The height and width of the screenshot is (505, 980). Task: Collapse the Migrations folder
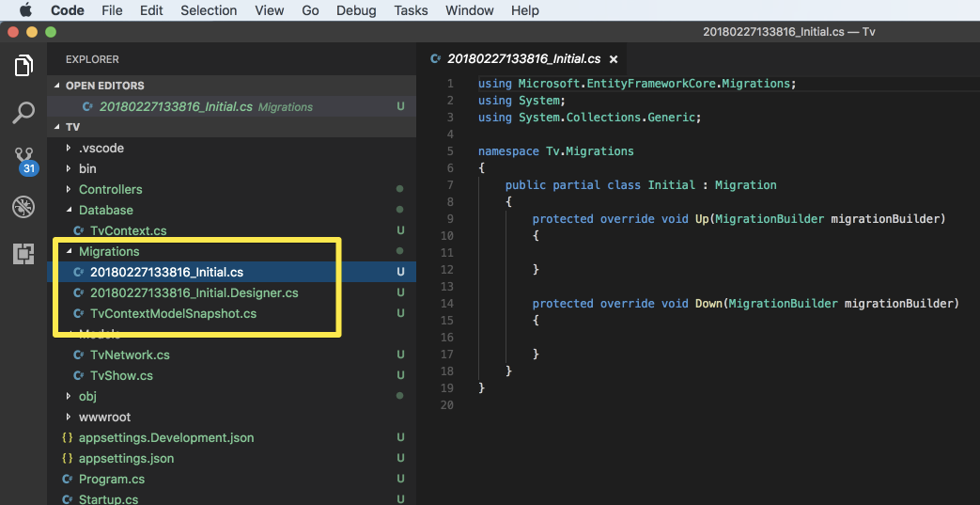coord(69,252)
